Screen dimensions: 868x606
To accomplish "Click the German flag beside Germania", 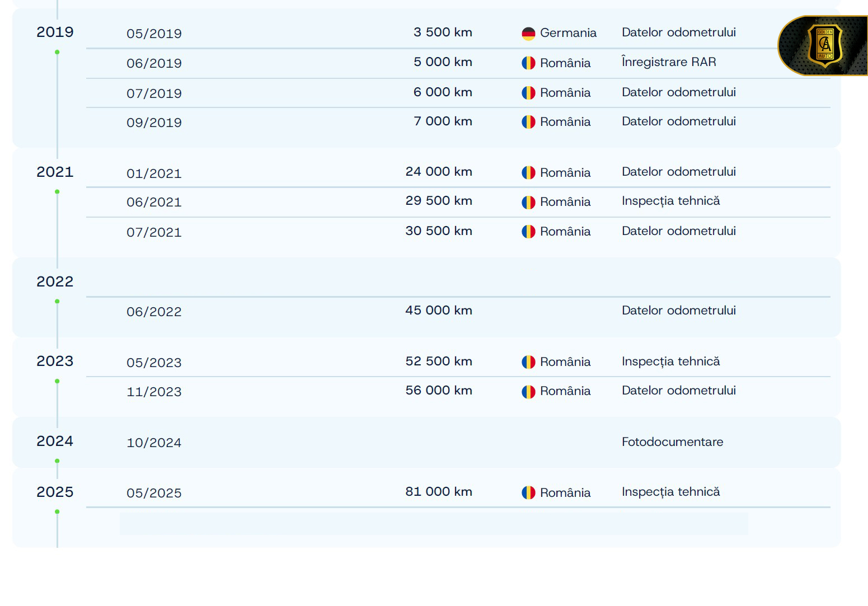I will tap(528, 34).
